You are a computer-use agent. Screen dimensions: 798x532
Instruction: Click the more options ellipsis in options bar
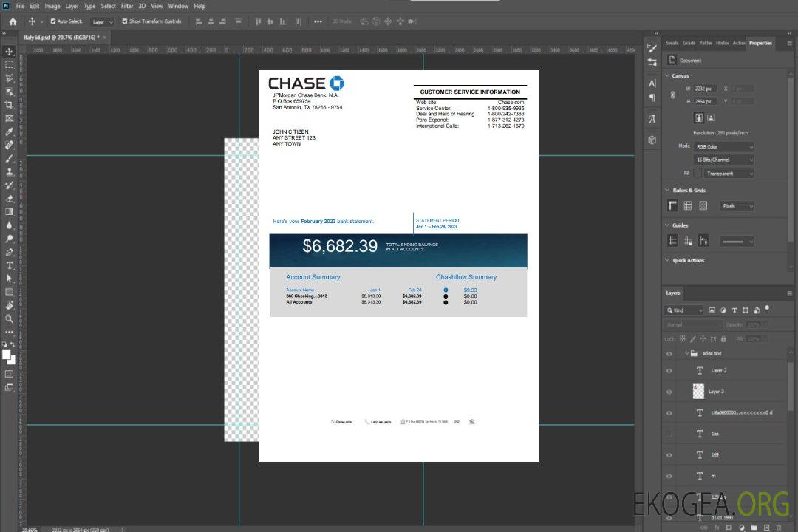click(x=318, y=21)
